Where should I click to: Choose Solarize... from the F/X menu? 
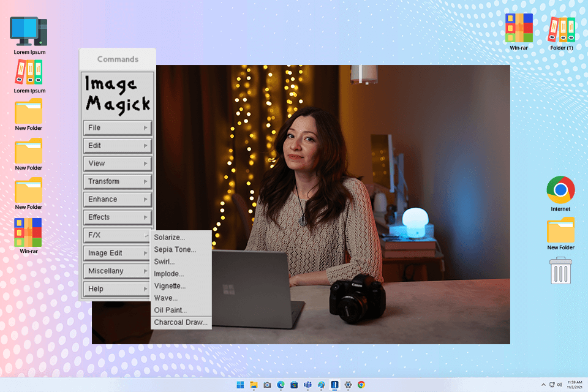click(181, 238)
